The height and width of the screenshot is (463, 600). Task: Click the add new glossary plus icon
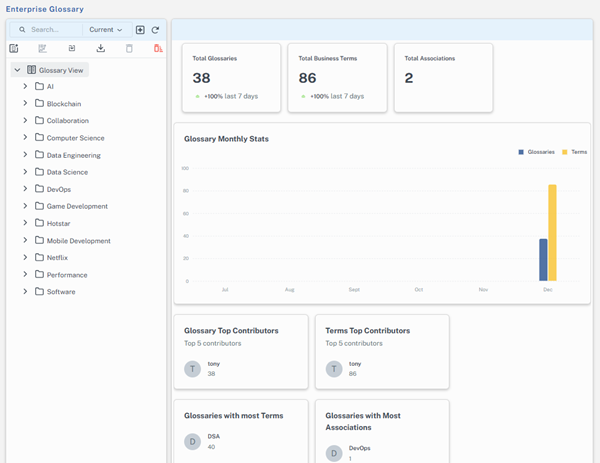pos(140,30)
